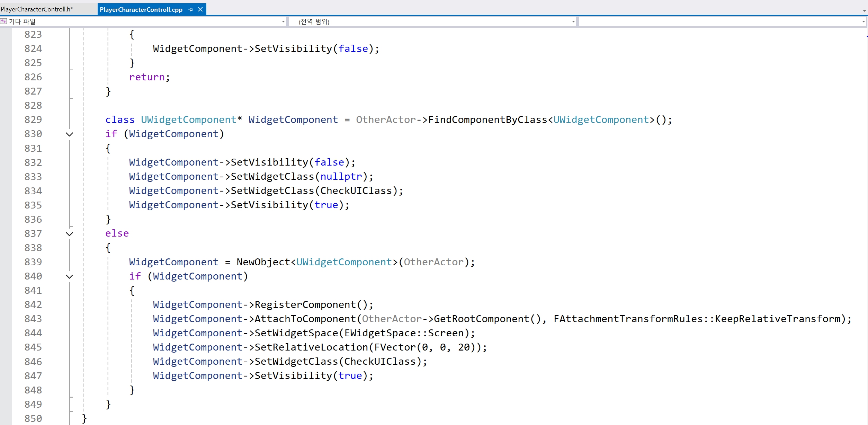868x425 pixels.
Task: Collapse the else block at line 837
Action: point(69,234)
